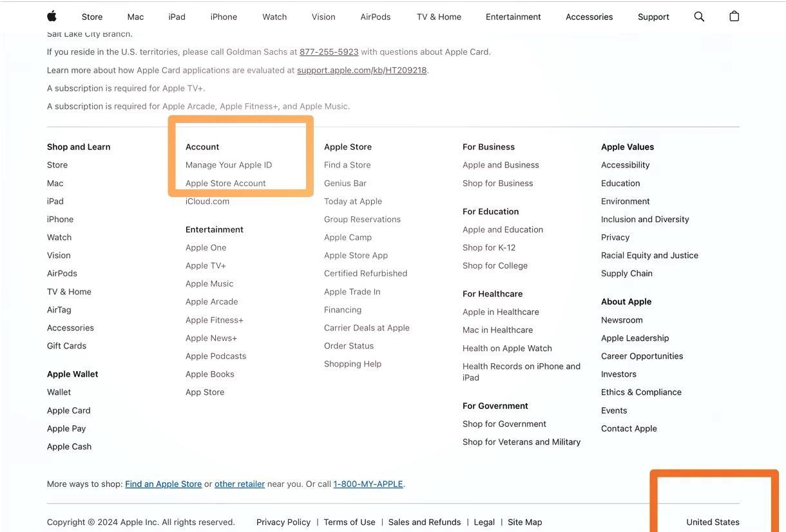The height and width of the screenshot is (532, 786).
Task: Open Apple Fitness+ under Entertainment
Action: coord(215,320)
